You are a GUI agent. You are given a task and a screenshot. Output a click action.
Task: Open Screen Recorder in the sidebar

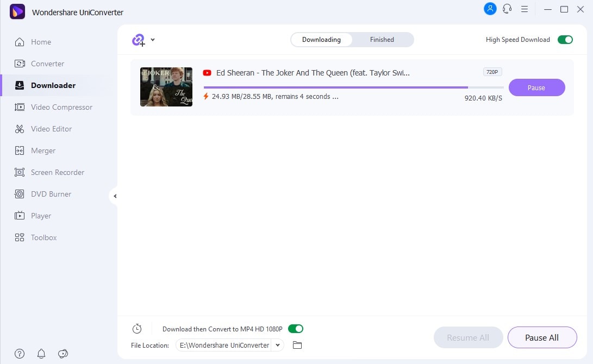point(49,172)
